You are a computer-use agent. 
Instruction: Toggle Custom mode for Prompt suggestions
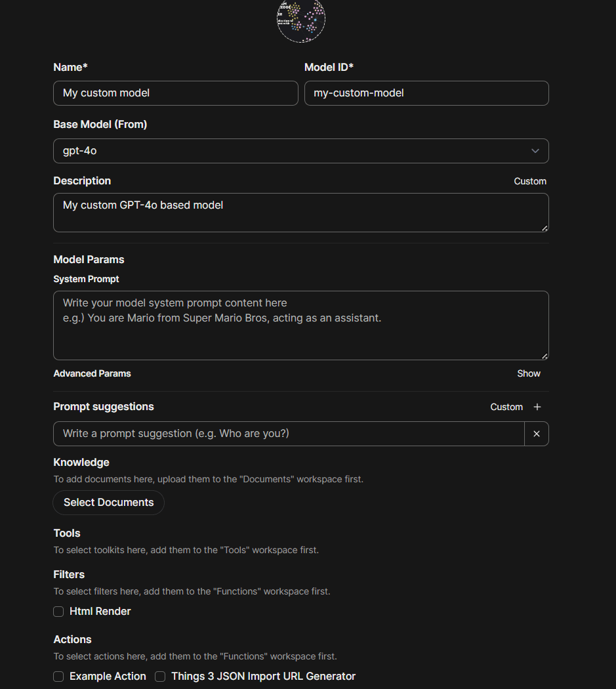click(506, 407)
